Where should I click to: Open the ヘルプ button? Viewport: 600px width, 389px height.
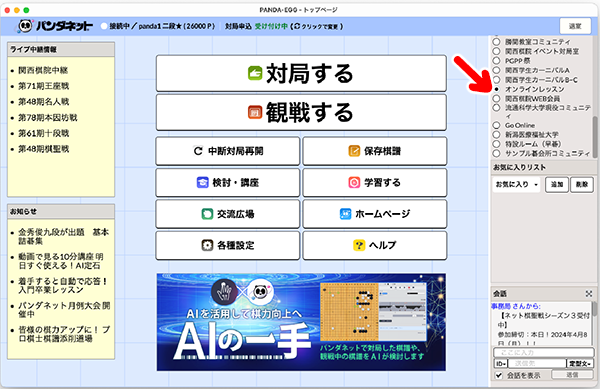(375, 245)
